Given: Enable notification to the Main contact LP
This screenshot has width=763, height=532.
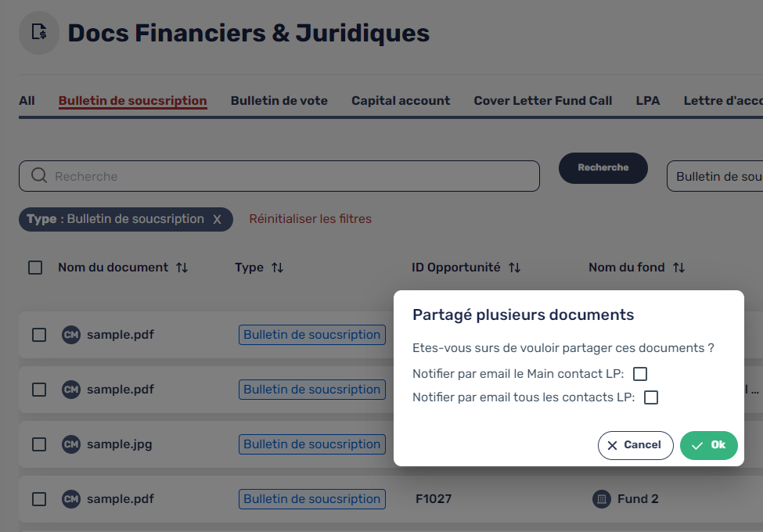Looking at the screenshot, I should (x=640, y=373).
